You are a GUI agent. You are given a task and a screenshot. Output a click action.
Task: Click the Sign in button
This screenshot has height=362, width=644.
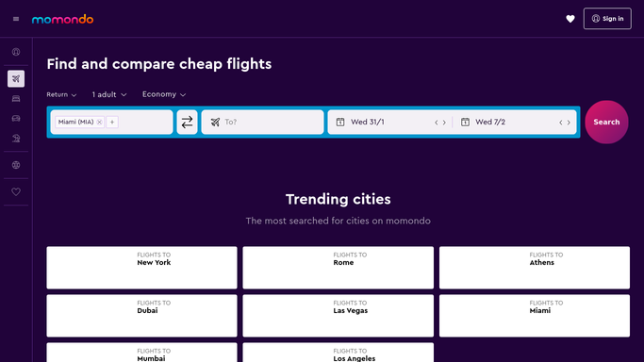[607, 19]
